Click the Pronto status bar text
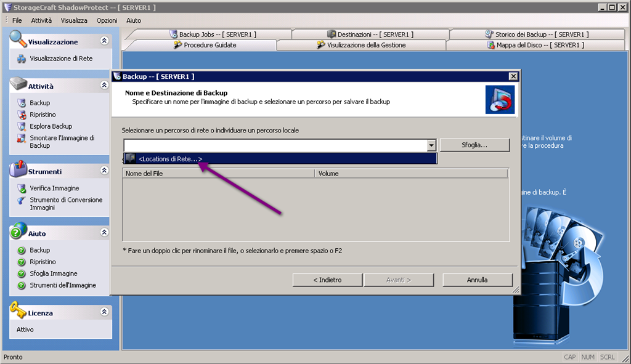 coord(13,357)
